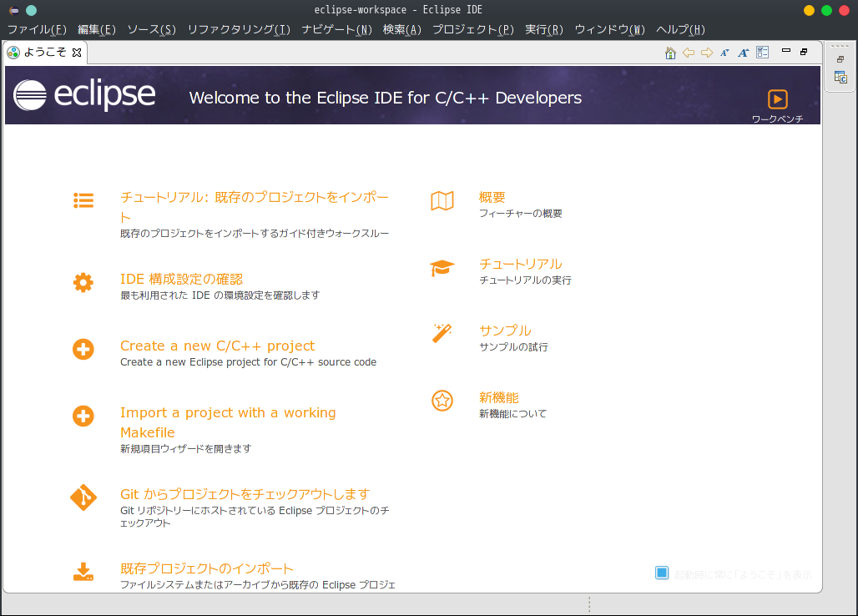This screenshot has width=858, height=616.
Task: Click the Welcome to the Eclipse IDE banner title
Action: [386, 98]
